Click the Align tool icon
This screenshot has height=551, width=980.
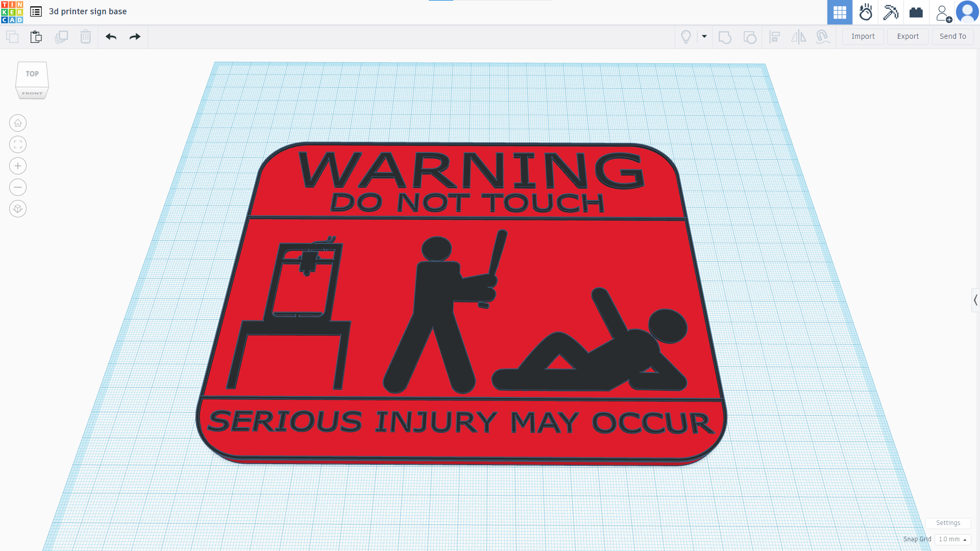pyautogui.click(x=775, y=37)
